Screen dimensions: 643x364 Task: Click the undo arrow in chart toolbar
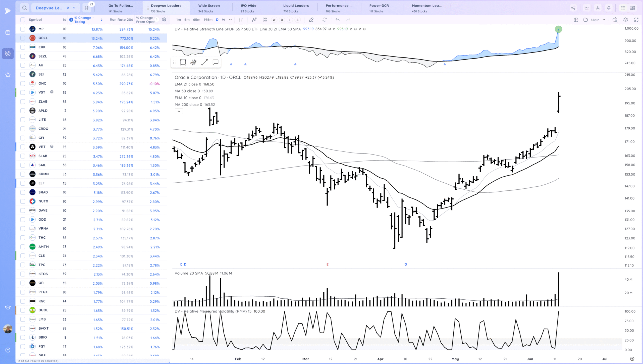tap(338, 20)
